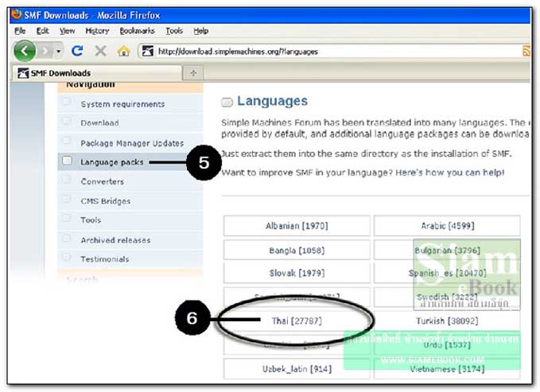This screenshot has height=392, width=540.
Task: Download the Bangla [1058] language pack
Action: coord(297,250)
